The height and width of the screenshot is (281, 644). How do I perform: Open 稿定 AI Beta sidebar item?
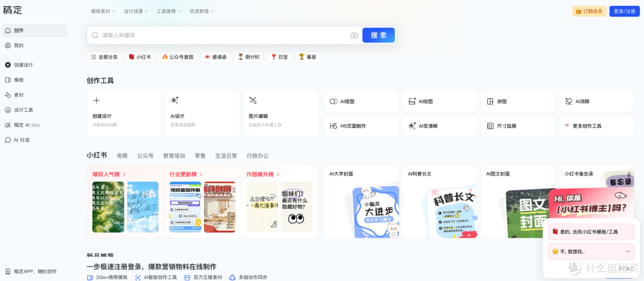[x=35, y=124]
